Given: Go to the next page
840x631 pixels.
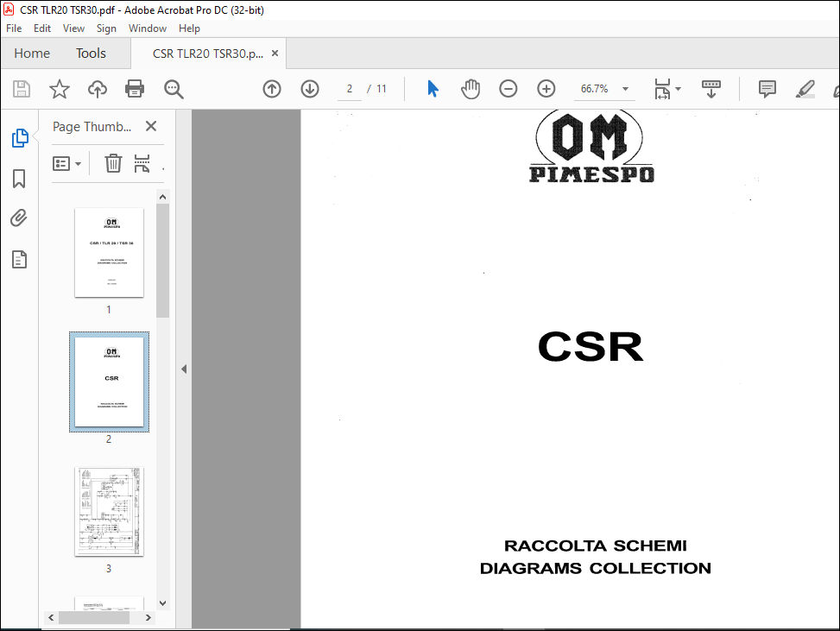Looking at the screenshot, I should [310, 89].
